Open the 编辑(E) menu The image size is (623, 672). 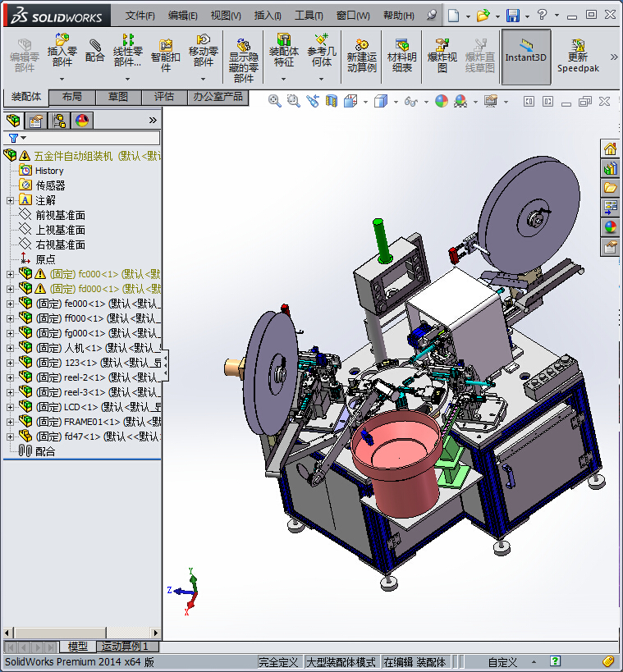183,16
